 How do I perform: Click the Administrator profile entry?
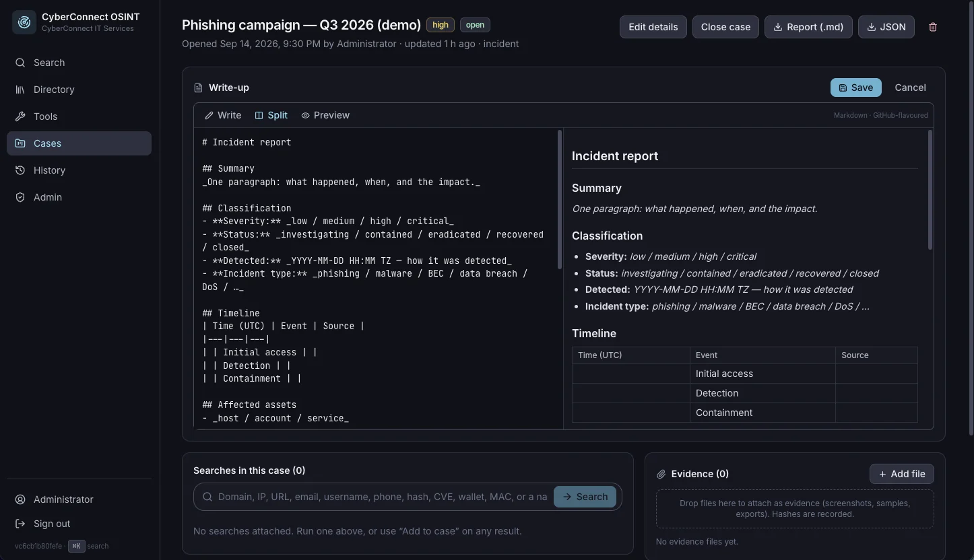coord(79,499)
